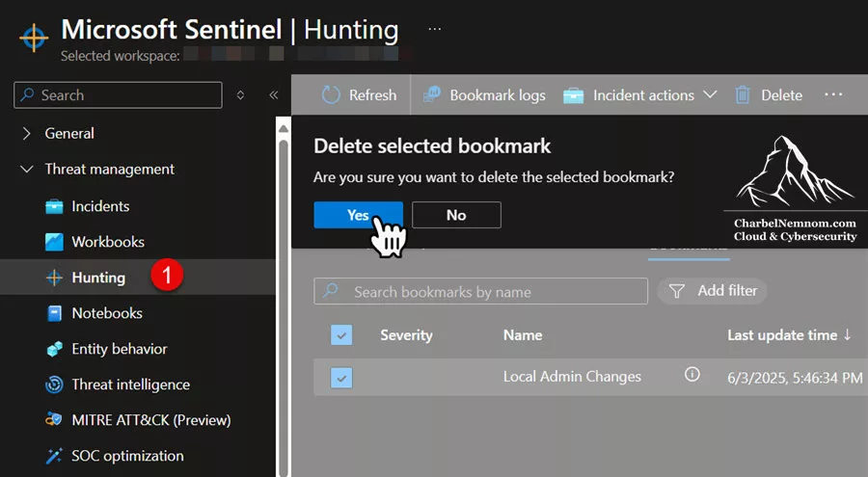Viewport: 868px width, 477px height.
Task: Collapse sidebar with the double chevron
Action: pyautogui.click(x=274, y=95)
